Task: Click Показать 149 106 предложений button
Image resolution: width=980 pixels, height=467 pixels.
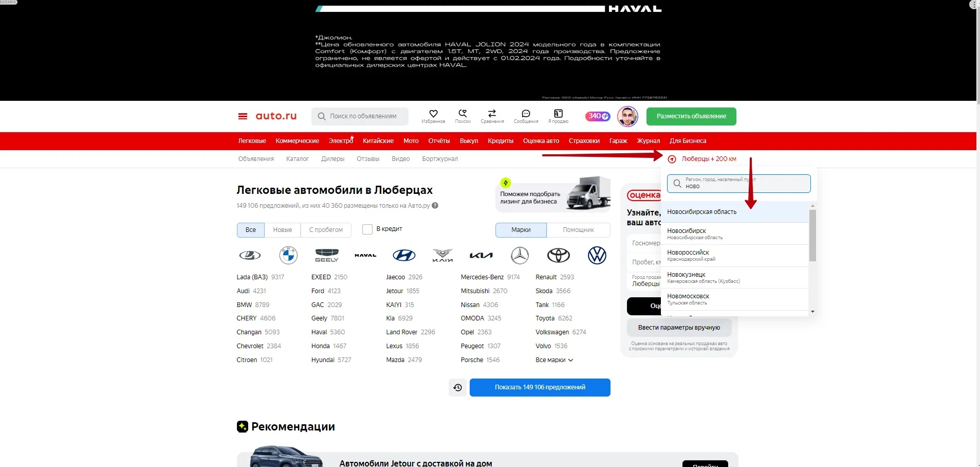Action: 540,388
